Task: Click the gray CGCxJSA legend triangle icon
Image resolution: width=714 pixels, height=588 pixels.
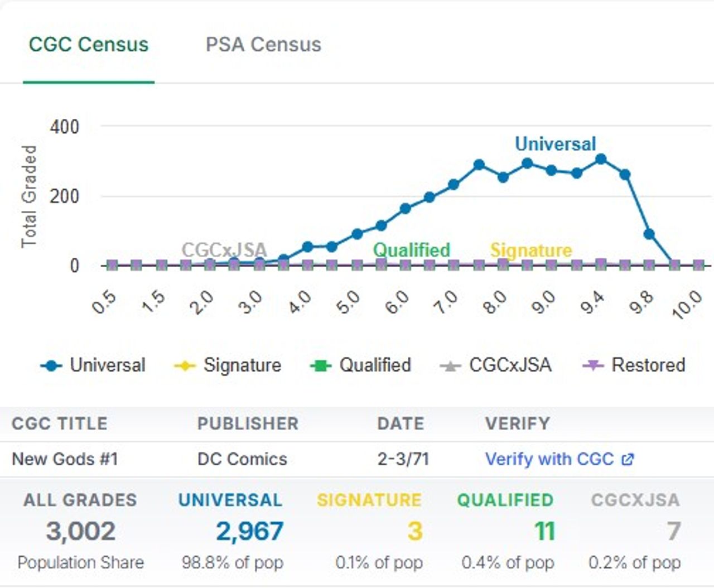Action: [x=450, y=366]
